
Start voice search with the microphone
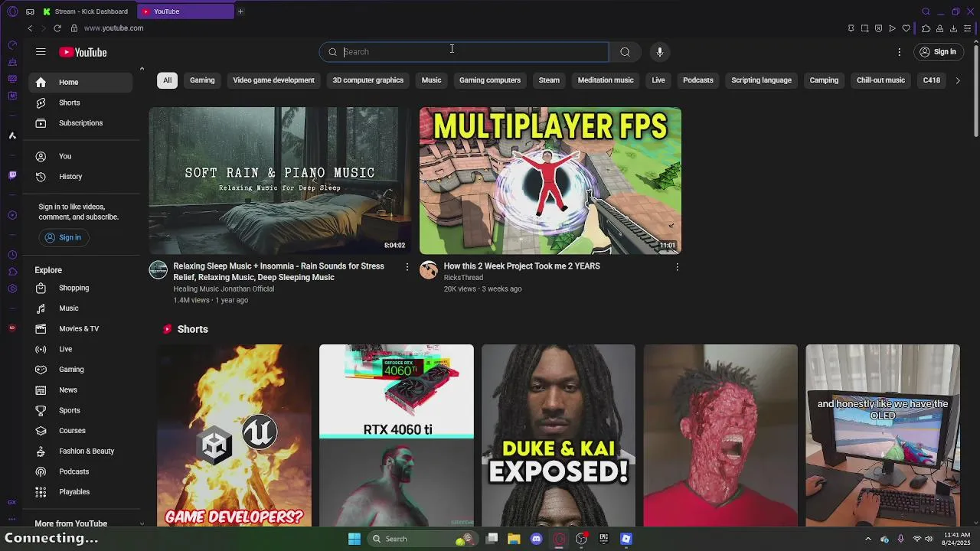[660, 52]
